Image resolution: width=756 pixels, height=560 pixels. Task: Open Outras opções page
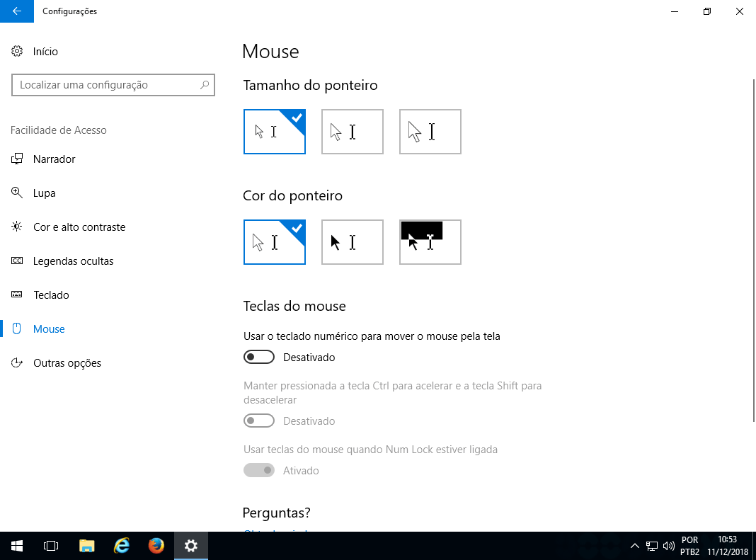coord(67,363)
